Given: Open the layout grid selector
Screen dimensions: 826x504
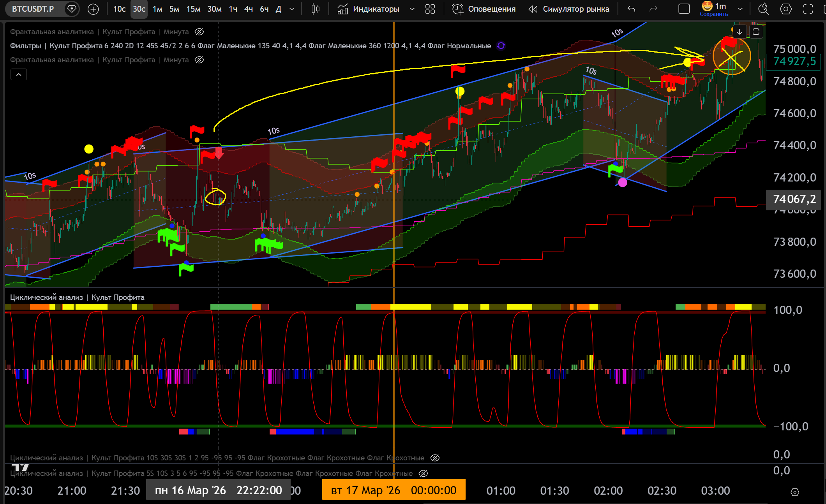Looking at the screenshot, I should click(x=430, y=9).
